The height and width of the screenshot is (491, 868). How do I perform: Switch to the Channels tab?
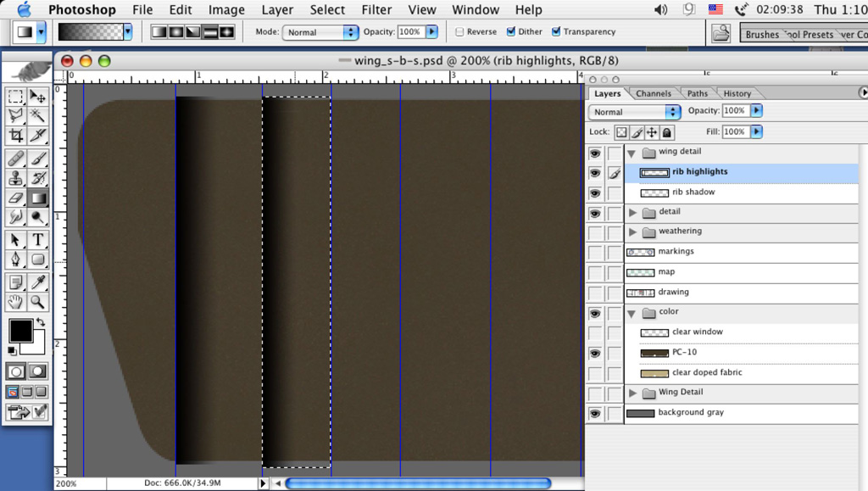pos(654,93)
